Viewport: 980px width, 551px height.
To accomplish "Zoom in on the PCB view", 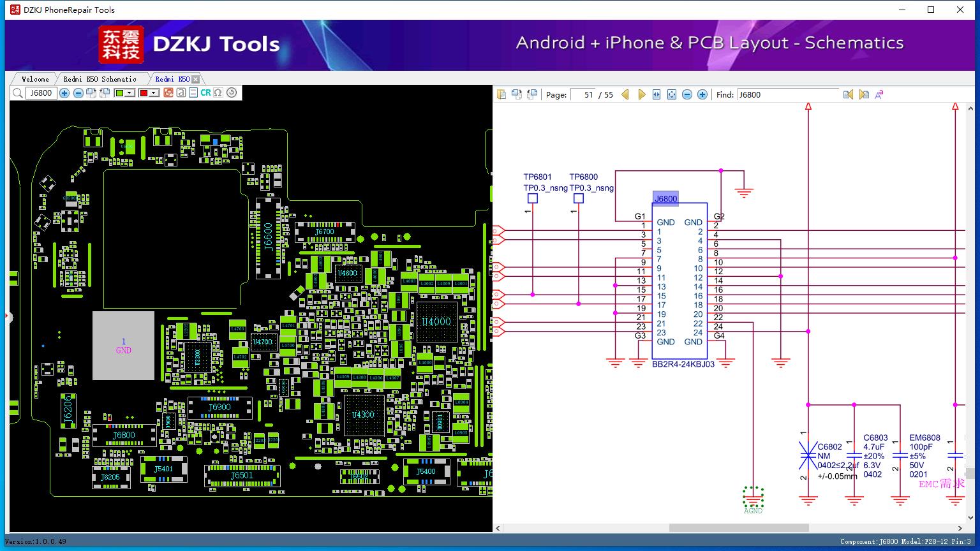I will [x=64, y=93].
